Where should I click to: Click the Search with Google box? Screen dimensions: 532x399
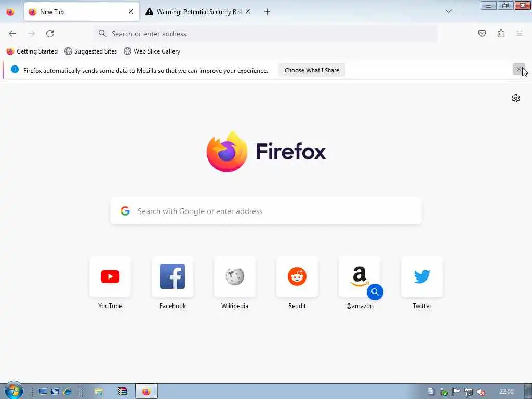[x=266, y=211]
